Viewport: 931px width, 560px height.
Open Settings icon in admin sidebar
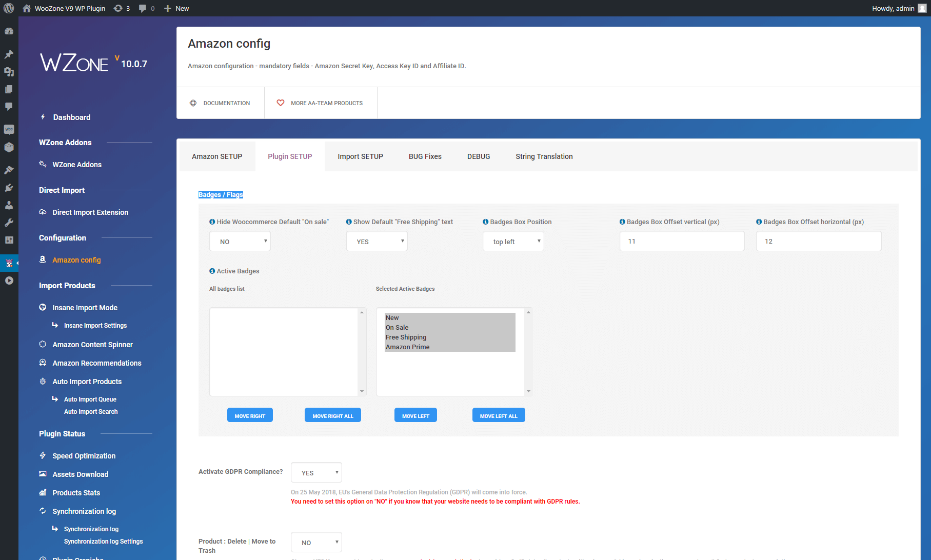(9, 240)
